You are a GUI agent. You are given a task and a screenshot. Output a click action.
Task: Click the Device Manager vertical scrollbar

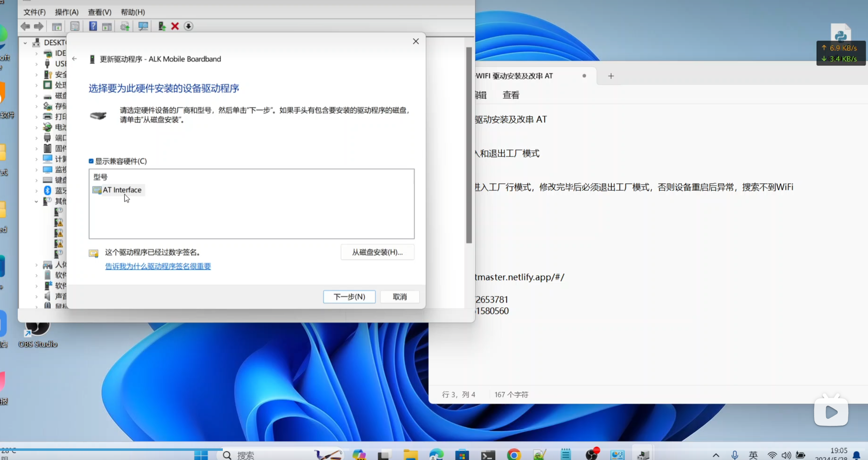469,144
